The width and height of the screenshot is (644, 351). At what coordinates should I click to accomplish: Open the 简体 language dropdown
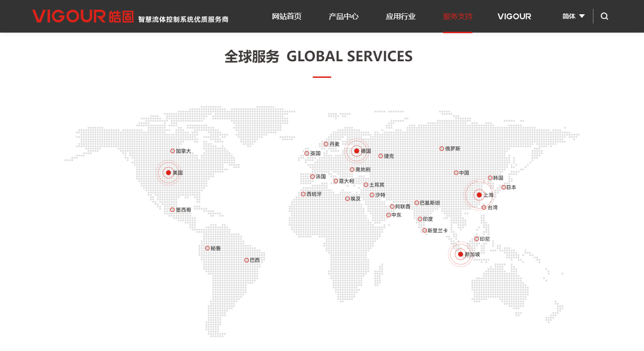(x=573, y=16)
